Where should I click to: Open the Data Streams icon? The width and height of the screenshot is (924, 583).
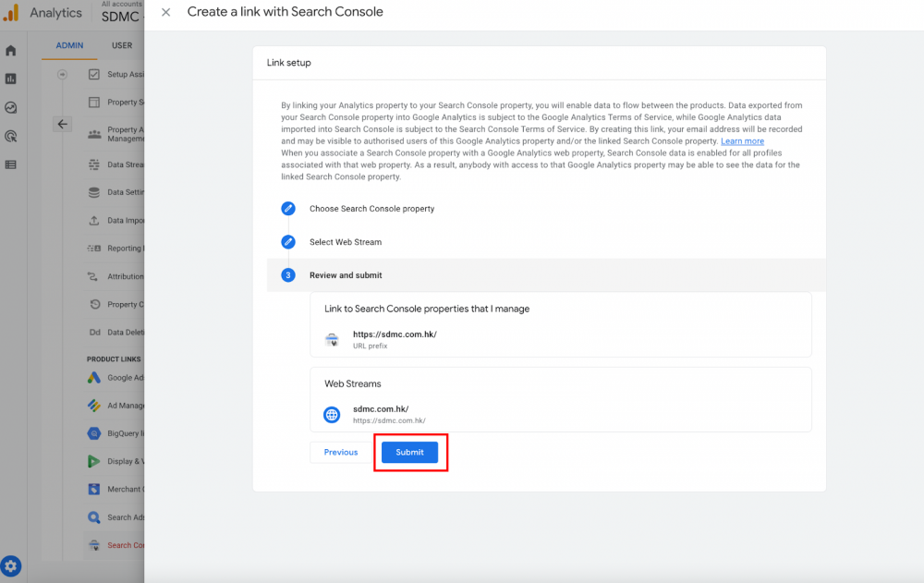coord(93,164)
